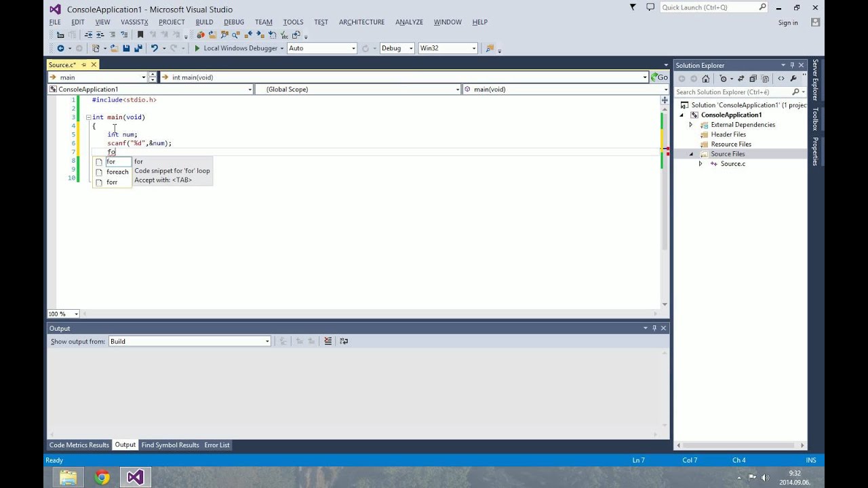Switch to Find Symbol Results tab
This screenshot has width=868, height=488.
(x=170, y=445)
